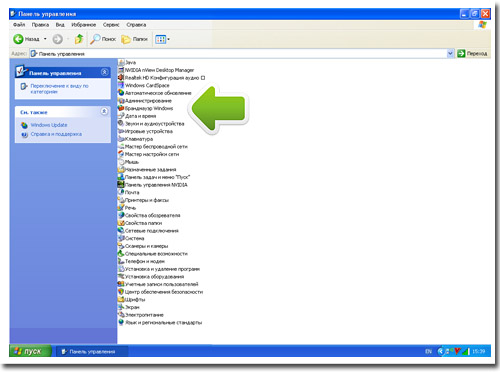
Task: Open Брандмауэр Windows item
Action: (145, 108)
